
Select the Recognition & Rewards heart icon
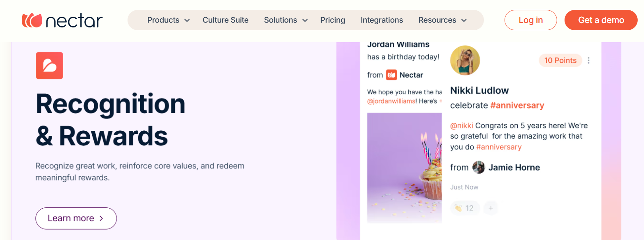[49, 65]
